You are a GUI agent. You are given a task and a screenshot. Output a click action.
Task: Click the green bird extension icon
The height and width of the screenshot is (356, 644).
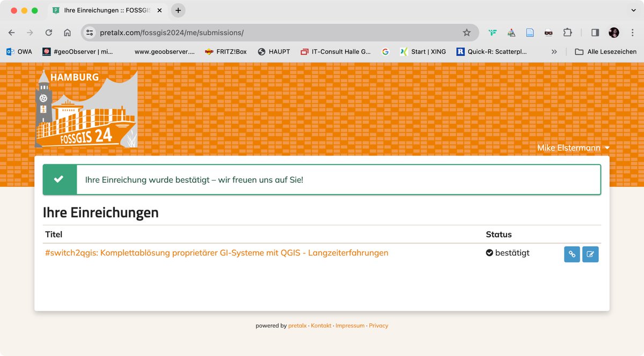point(493,33)
